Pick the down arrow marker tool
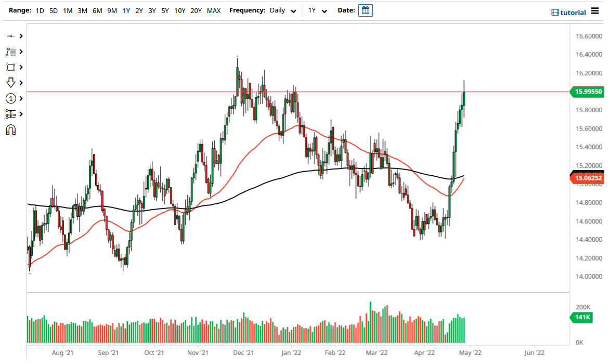The height and width of the screenshot is (364, 610). point(11,83)
